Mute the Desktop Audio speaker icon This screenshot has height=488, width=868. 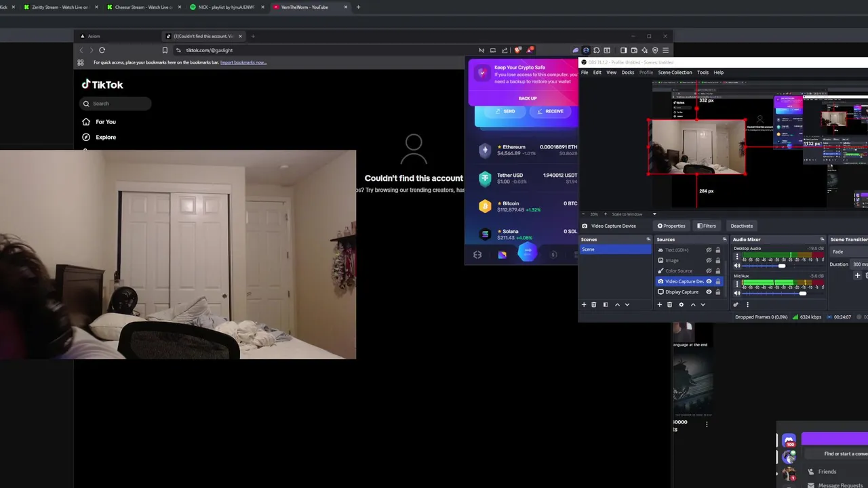click(x=738, y=266)
